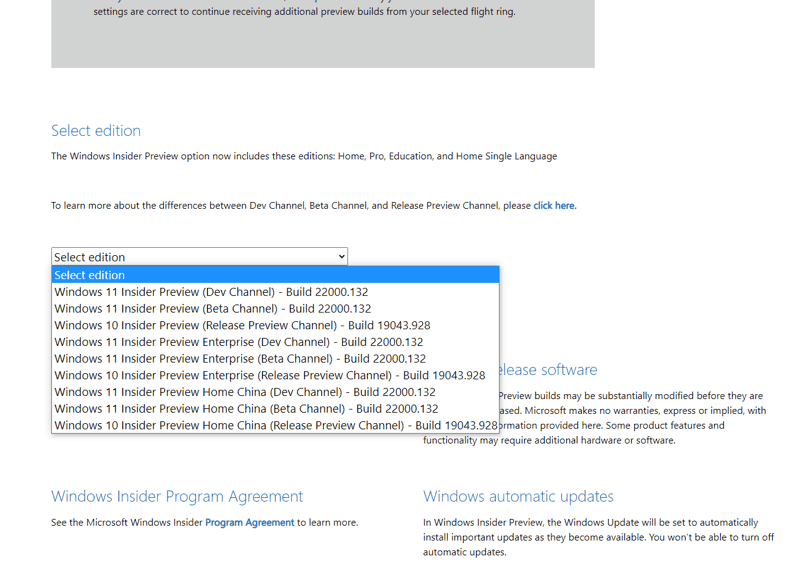Choose Windows 11 Insider Preview Enterprise (Dev Channel)
Viewport: 800px width, 564px height.
275,342
